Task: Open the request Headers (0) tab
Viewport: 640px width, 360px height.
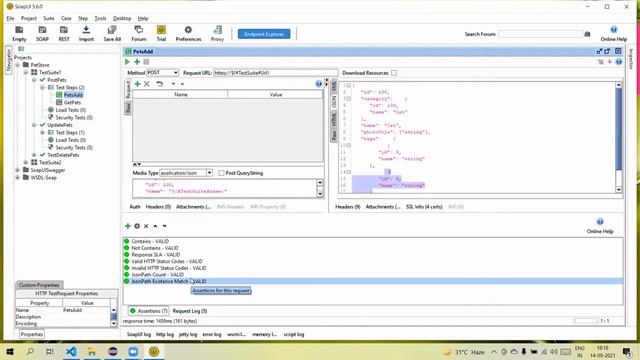Action: pyautogui.click(x=158, y=207)
